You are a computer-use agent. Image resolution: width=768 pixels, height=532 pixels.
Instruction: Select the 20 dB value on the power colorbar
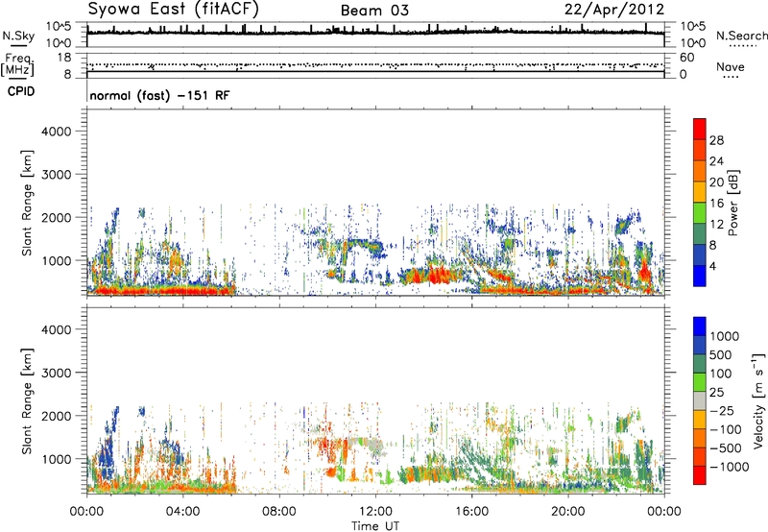pyautogui.click(x=716, y=182)
